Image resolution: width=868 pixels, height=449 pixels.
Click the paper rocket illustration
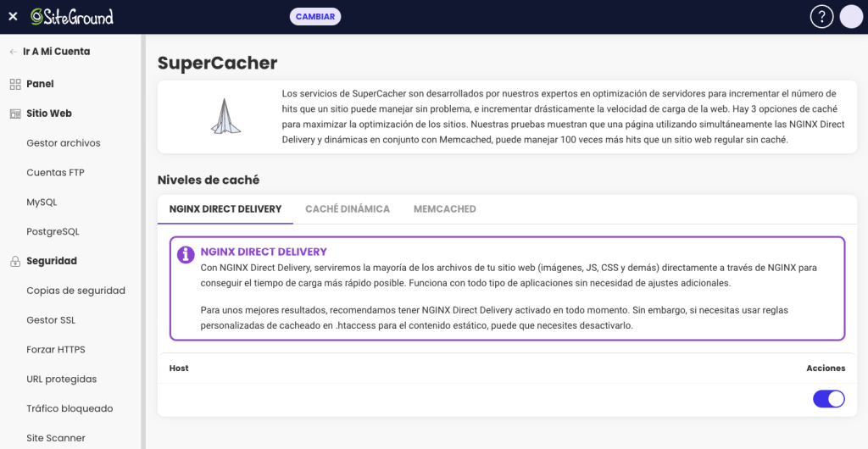[x=225, y=116]
